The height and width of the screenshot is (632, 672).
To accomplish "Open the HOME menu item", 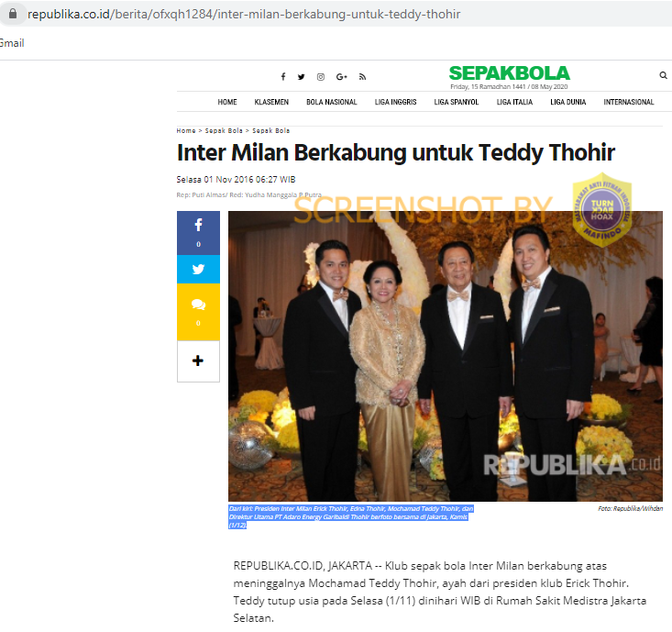I will [227, 102].
